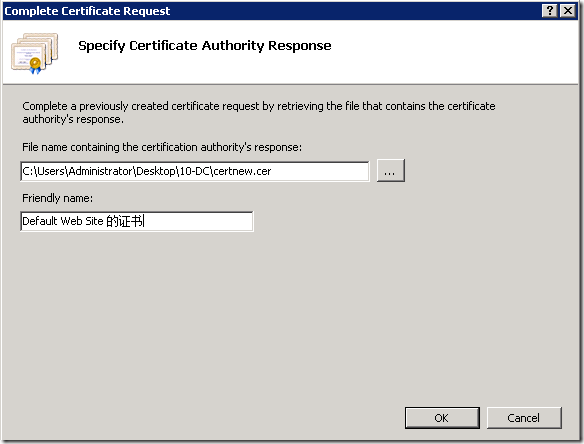Image resolution: width=584 pixels, height=444 pixels.
Task: Focus the certificate file name field
Action: (195, 171)
